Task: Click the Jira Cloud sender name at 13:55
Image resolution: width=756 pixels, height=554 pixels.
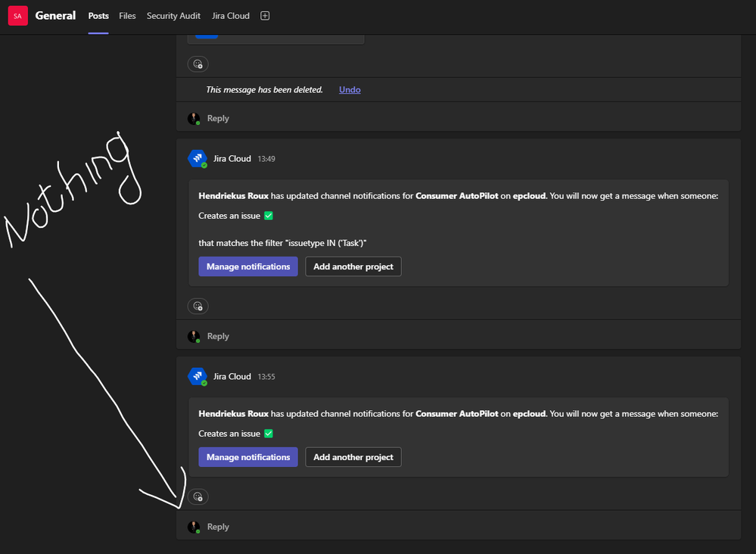Action: [232, 377]
